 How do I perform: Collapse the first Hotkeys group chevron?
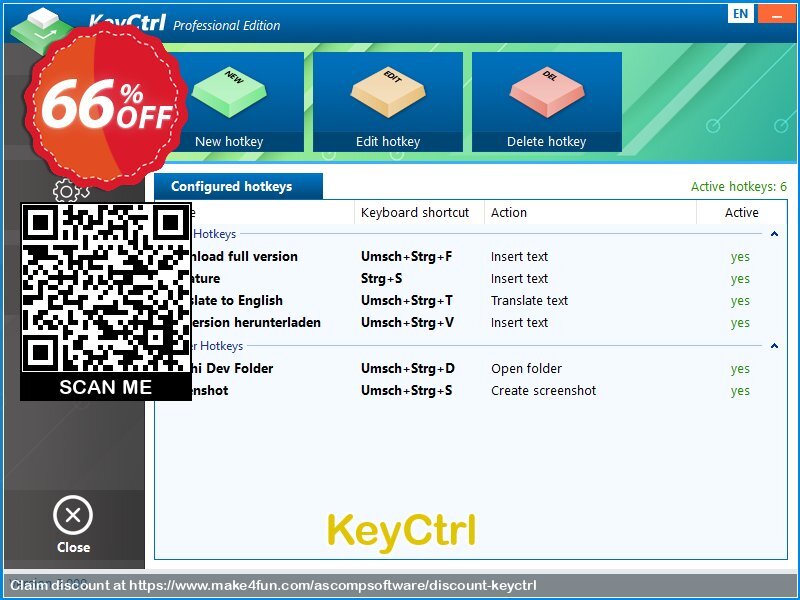coord(774,234)
